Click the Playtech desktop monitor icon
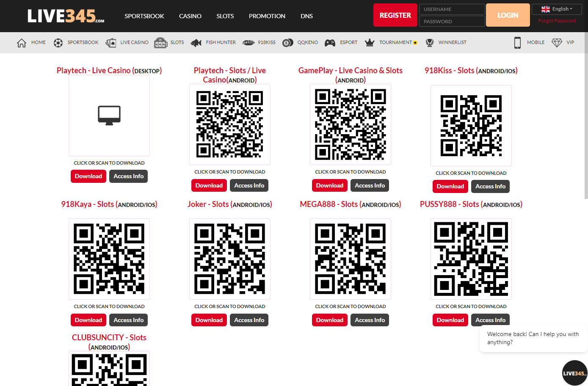Image resolution: width=588 pixels, height=386 pixels. pos(109,115)
